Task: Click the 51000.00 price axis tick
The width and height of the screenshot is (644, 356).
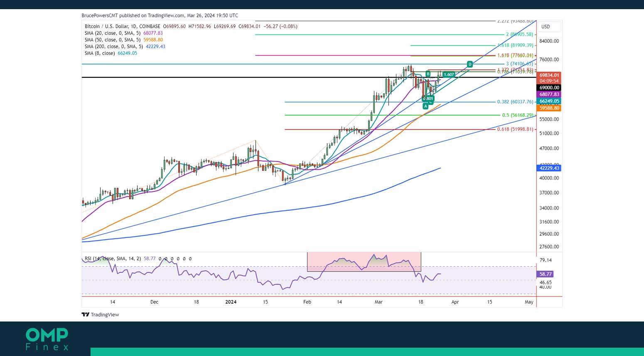Action: tap(549, 133)
